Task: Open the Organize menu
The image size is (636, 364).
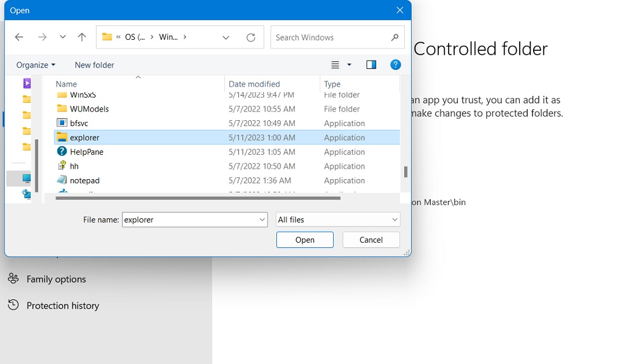Action: click(x=36, y=65)
